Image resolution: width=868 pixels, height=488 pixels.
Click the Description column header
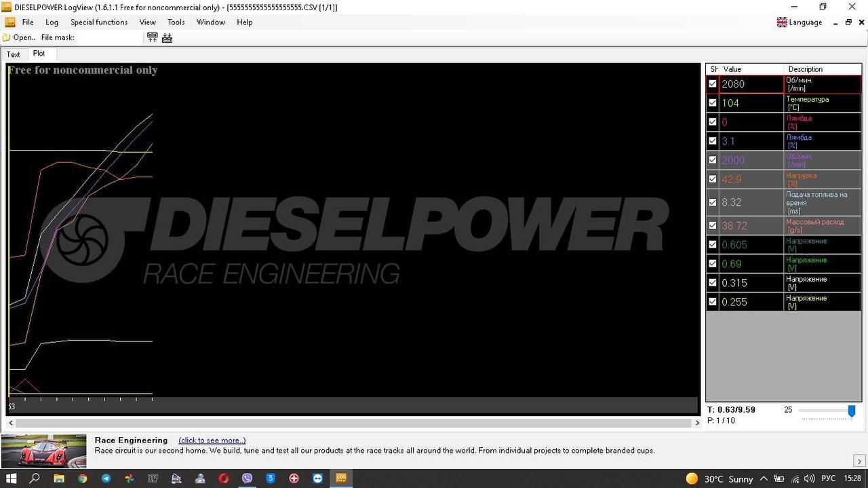[823, 69]
